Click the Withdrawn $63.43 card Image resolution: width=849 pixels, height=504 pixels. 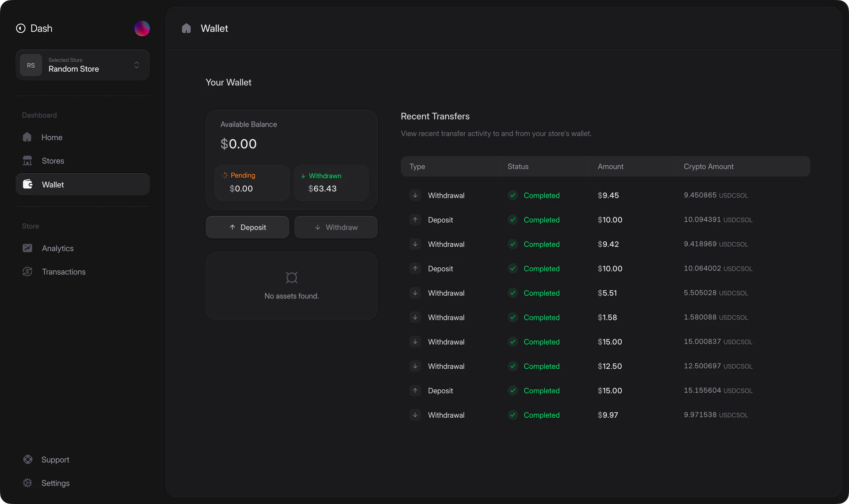point(331,183)
